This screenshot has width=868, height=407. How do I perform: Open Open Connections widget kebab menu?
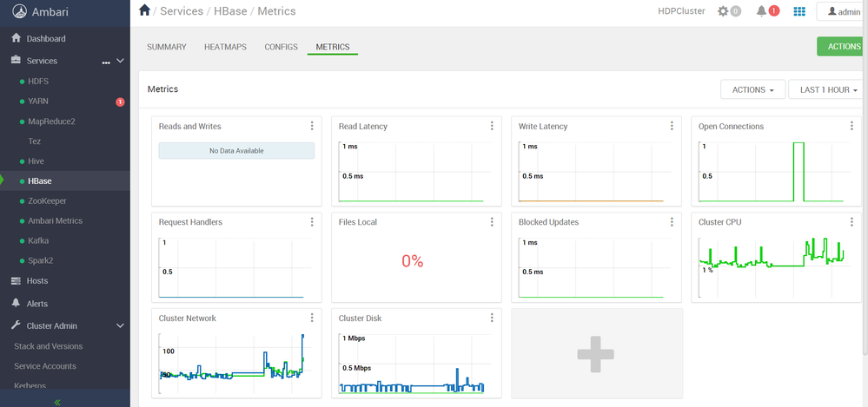pos(851,126)
